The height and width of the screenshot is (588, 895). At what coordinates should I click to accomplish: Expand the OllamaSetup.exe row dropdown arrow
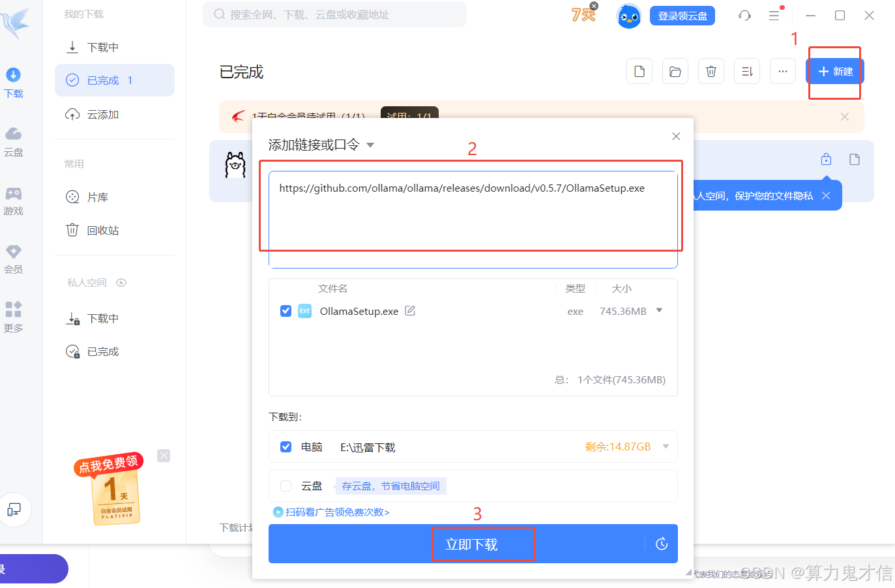[x=659, y=310]
